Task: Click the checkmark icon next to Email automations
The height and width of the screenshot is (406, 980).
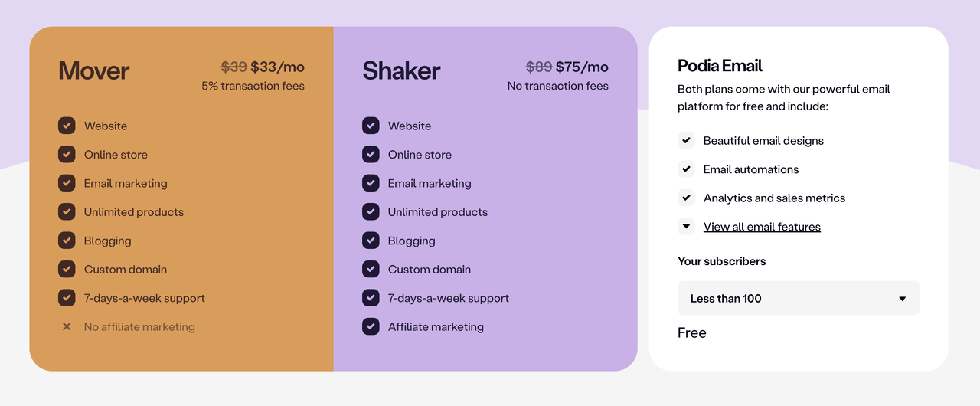Action: (686, 169)
